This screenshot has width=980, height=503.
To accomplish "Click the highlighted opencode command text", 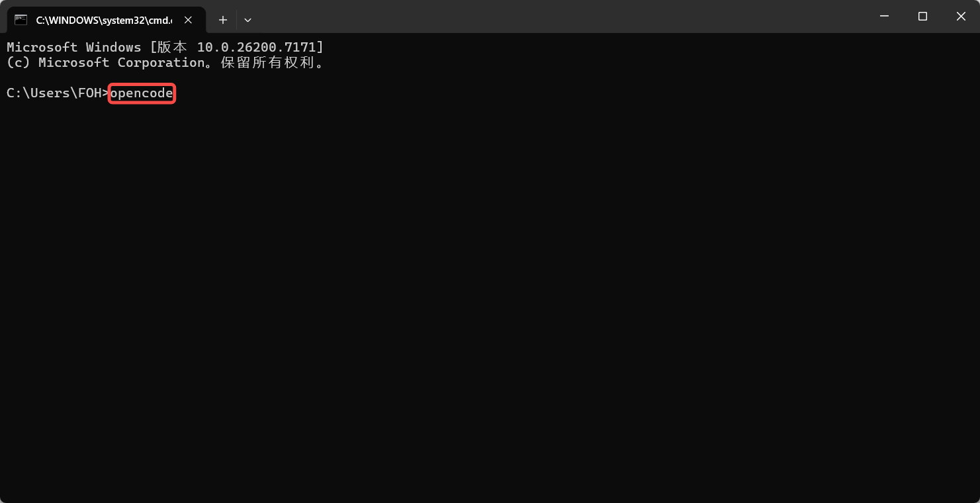I will click(x=142, y=93).
